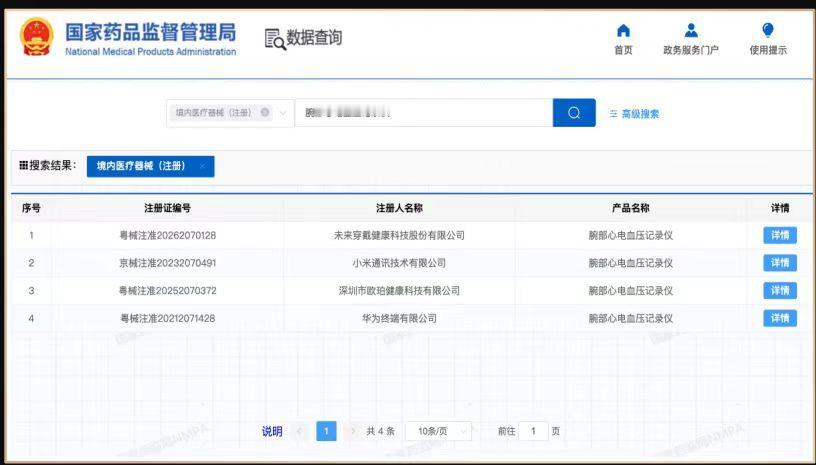Viewport: 816px width, 465px height.
Task: Click the 前往 page number input
Action: pos(533,431)
